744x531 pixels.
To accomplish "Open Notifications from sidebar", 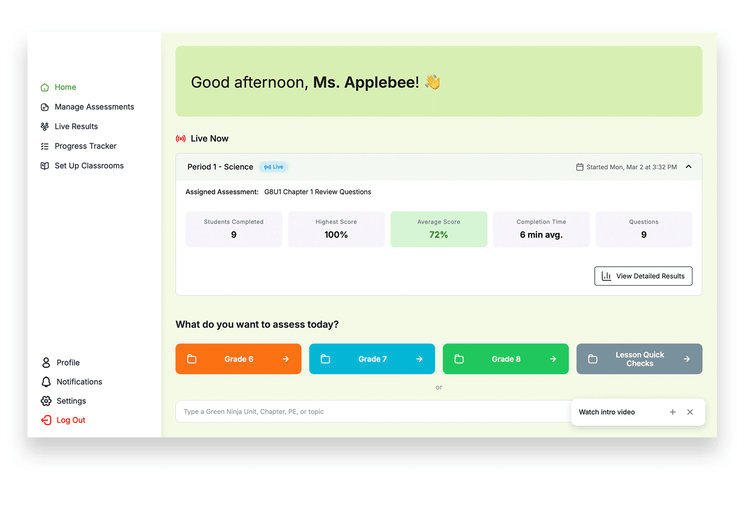I will [72, 382].
